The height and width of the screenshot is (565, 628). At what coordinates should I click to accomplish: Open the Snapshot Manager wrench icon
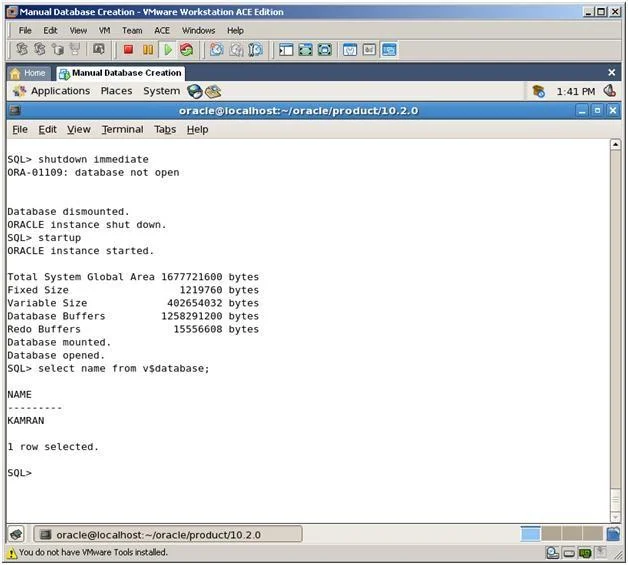tap(256, 50)
